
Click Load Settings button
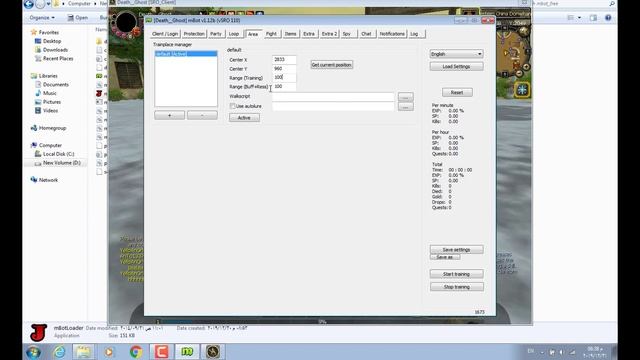point(456,67)
